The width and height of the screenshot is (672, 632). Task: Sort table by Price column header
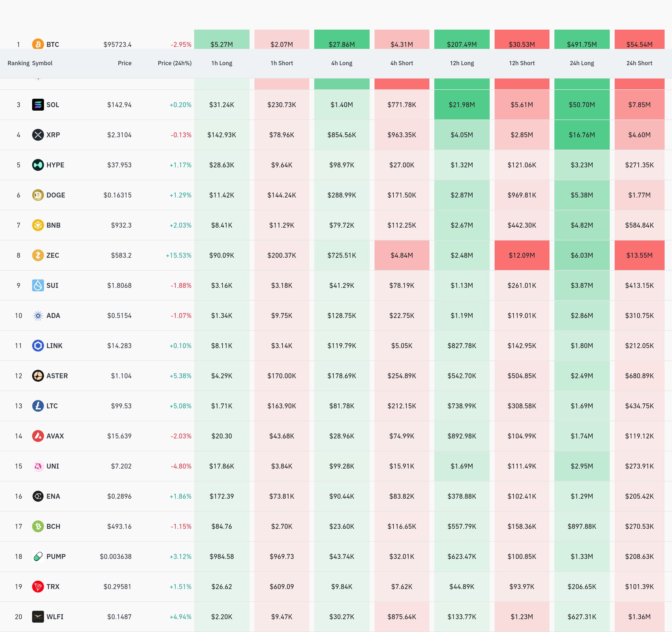[125, 63]
